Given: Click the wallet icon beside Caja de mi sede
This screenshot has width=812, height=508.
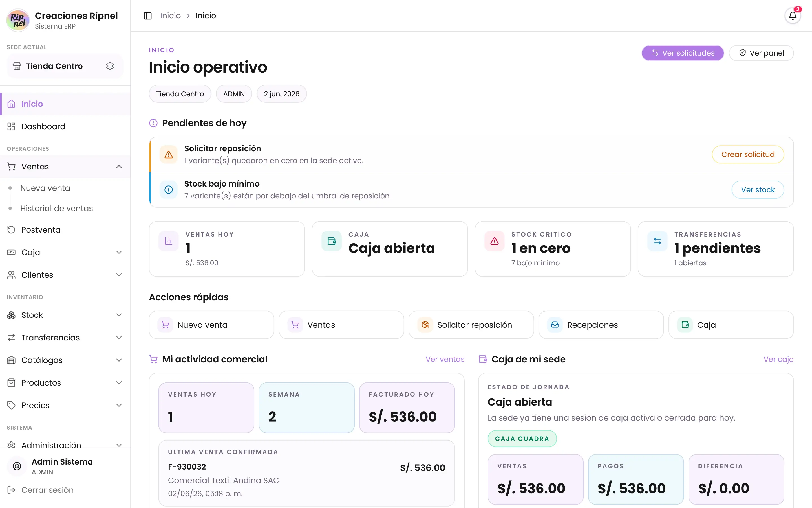Looking at the screenshot, I should tap(482, 359).
